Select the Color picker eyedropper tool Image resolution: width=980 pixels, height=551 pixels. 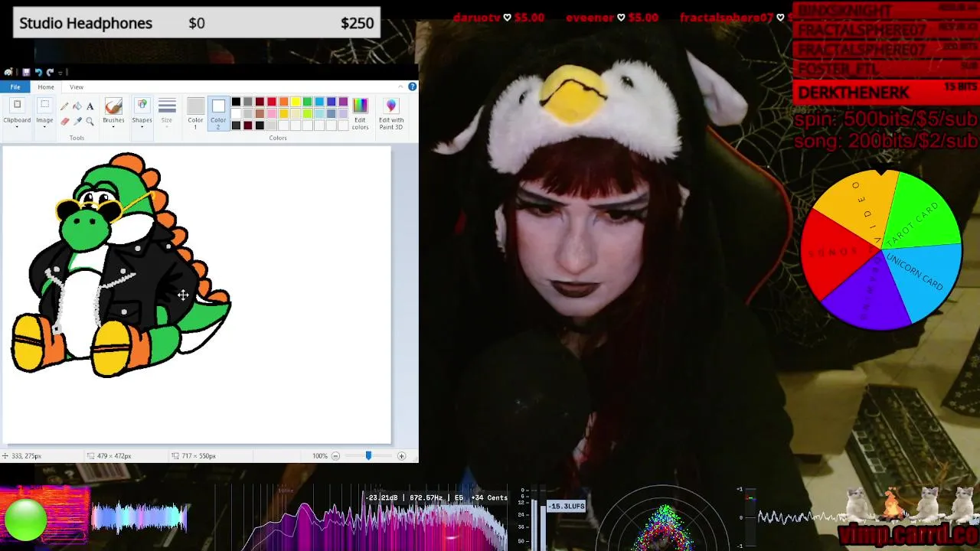click(x=77, y=121)
